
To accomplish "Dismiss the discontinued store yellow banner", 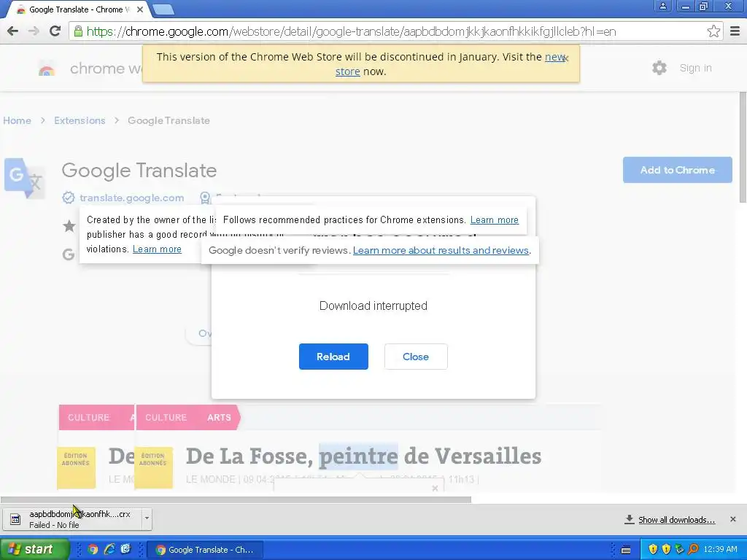I will tap(566, 58).
